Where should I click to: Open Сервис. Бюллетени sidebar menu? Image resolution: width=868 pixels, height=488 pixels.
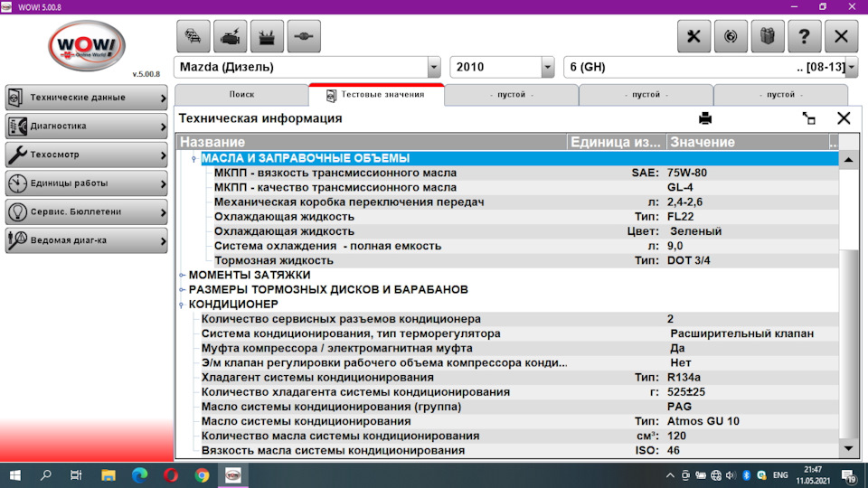pyautogui.click(x=87, y=211)
